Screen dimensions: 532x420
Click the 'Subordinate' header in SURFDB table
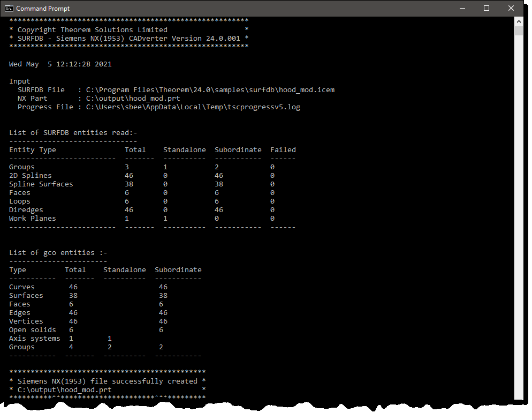point(238,150)
